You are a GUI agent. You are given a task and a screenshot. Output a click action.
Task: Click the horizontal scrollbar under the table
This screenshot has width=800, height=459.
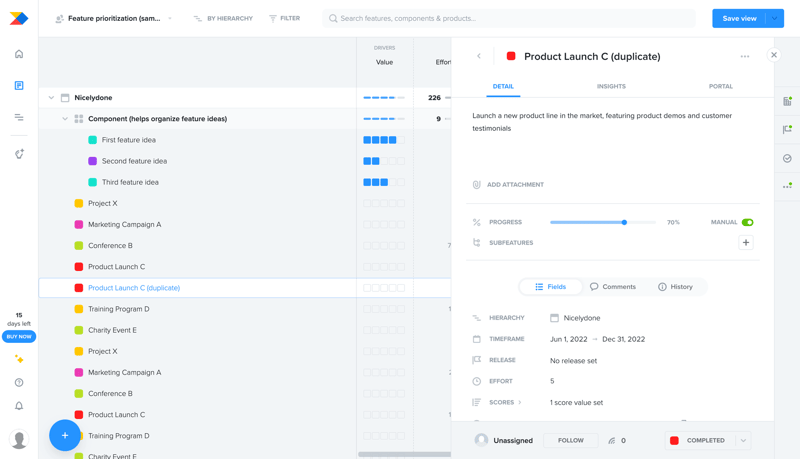404,454
